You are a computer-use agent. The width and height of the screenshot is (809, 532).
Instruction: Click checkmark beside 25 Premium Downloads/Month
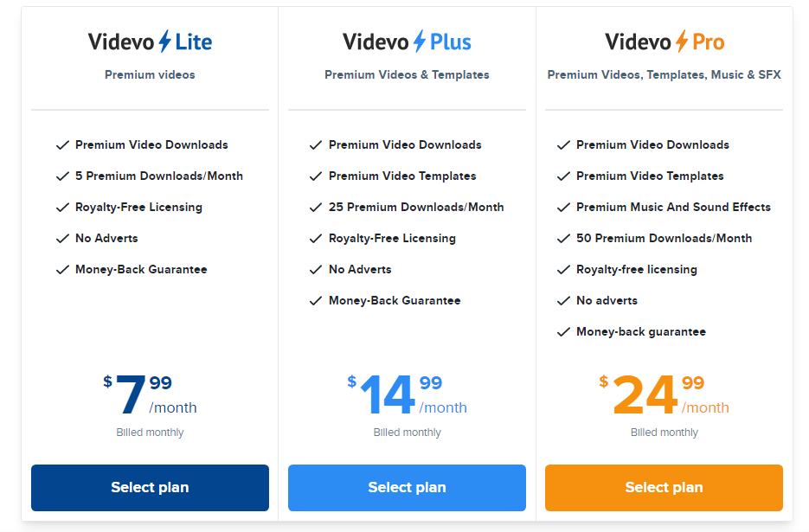[316, 208]
